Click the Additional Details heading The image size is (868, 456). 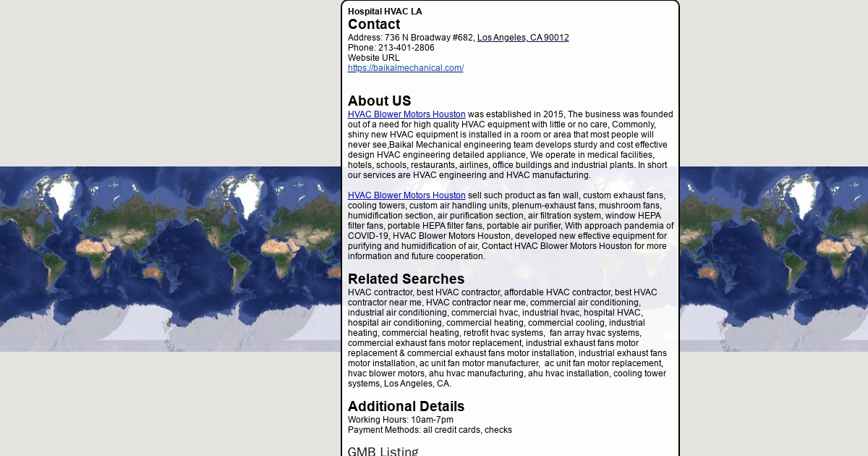[x=406, y=407]
